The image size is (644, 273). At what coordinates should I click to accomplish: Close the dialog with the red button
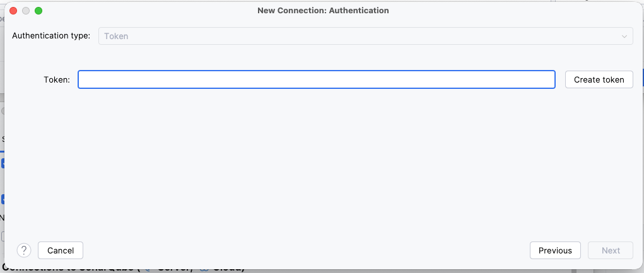[x=13, y=11]
